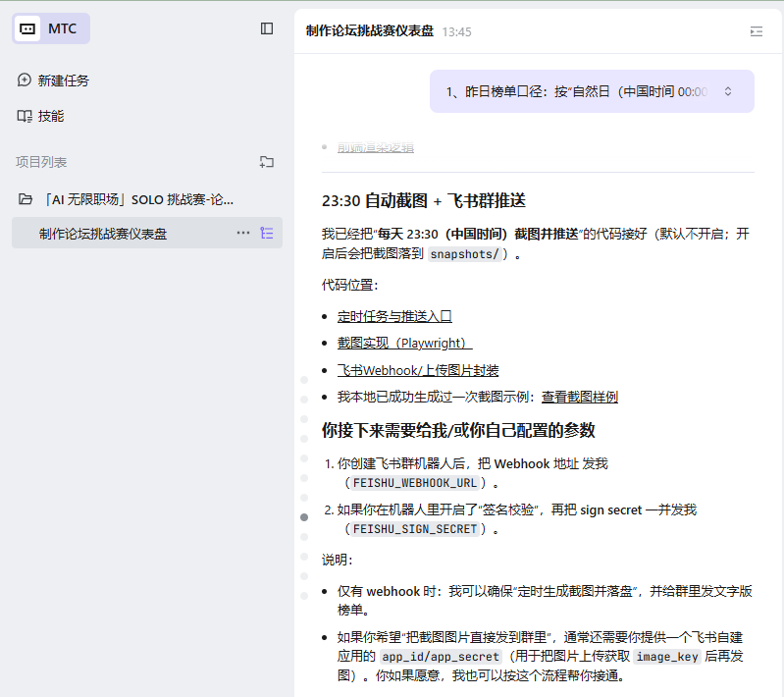Toggle the right-side panel in the header
The height and width of the screenshot is (697, 784).
tap(756, 31)
